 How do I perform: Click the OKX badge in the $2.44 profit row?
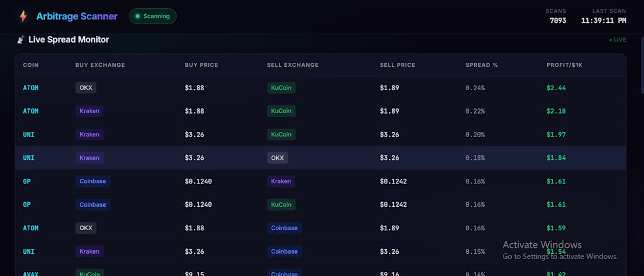pyautogui.click(x=86, y=88)
